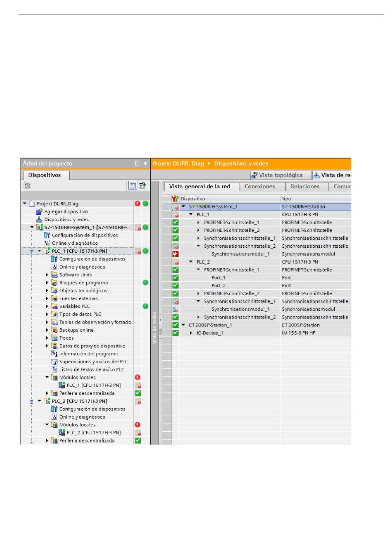Click red error icon beside PLC_1 Módulos locales
392x537 pixels.
137,377
